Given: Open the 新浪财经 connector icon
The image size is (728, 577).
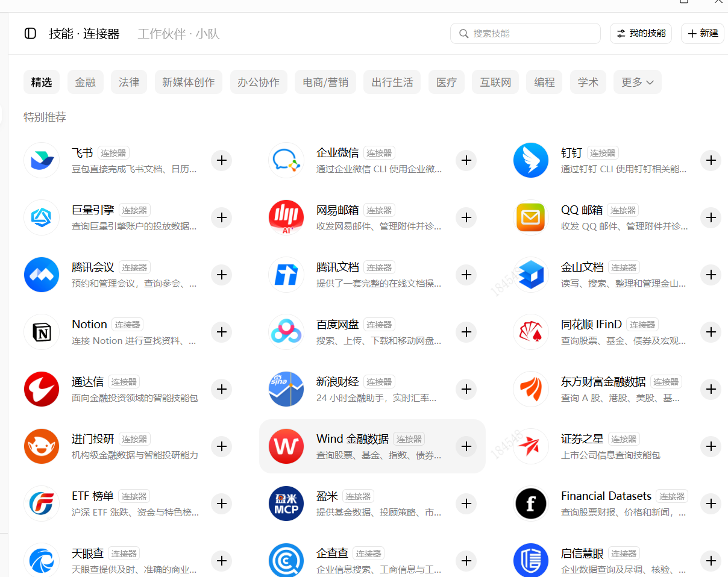Looking at the screenshot, I should pos(286,389).
